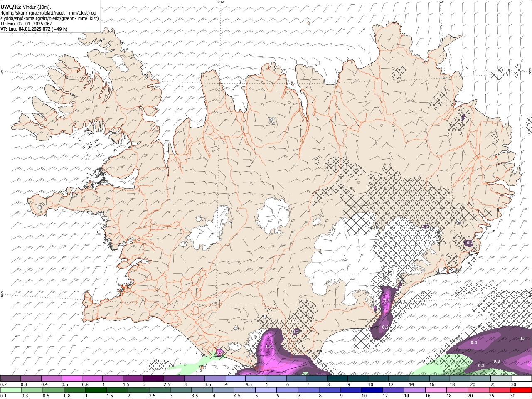The height and width of the screenshot is (399, 532).
Task: Click the rain scale pale green 0.1 swatch
Action: pos(11,390)
